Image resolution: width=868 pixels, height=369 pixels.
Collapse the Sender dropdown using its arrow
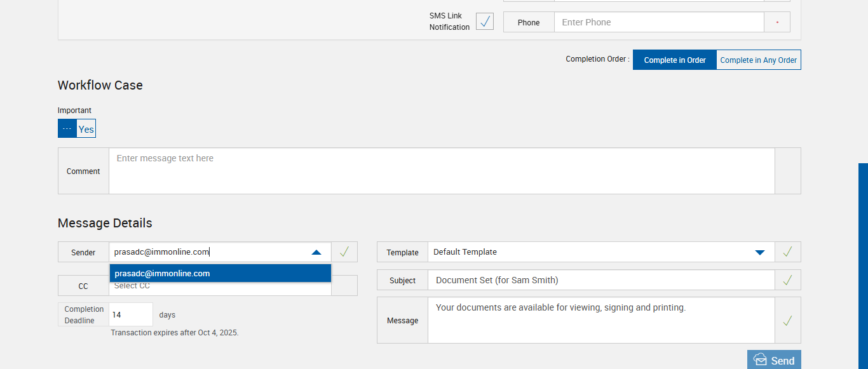[316, 252]
